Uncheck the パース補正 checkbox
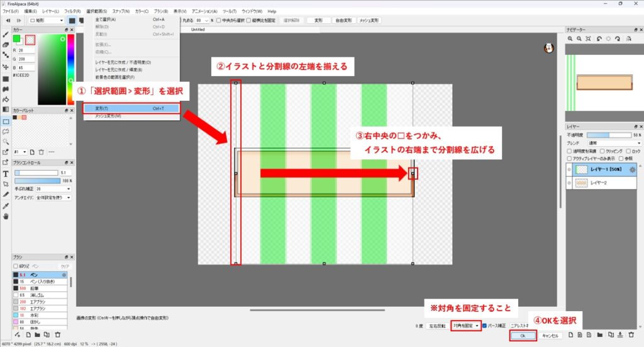 click(x=484, y=326)
